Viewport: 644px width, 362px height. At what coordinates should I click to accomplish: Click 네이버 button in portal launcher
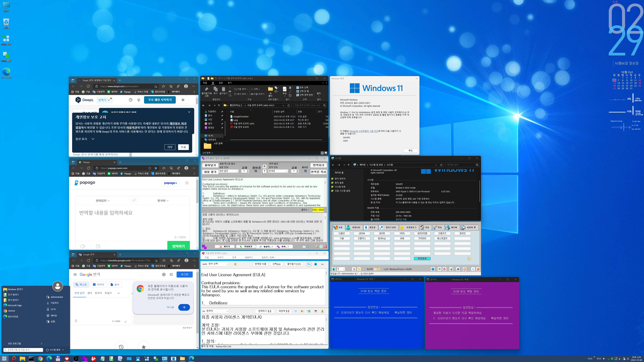pos(362,233)
